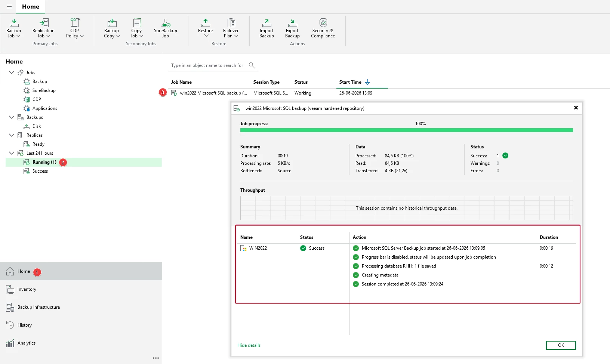Click the Duration column header
This screenshot has height=364, width=610.
coord(549,237)
